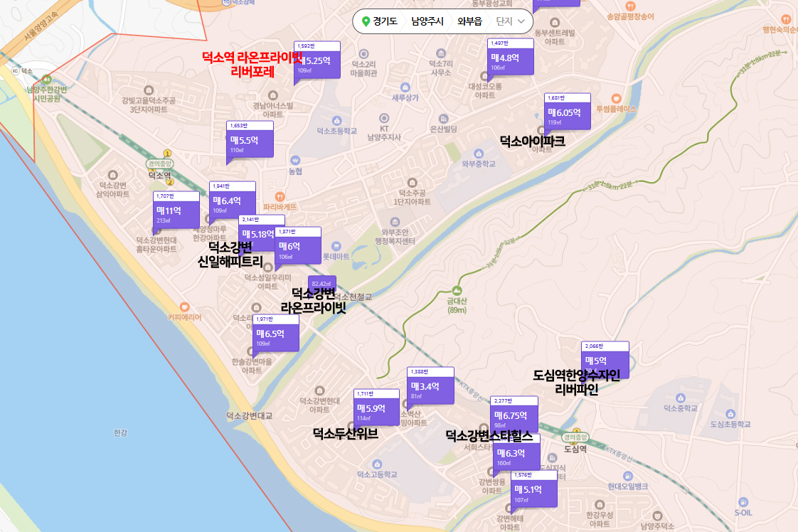The height and width of the screenshot is (532, 798).
Task: Select 와부읍 in the location breadcrumb
Action: 469,21
